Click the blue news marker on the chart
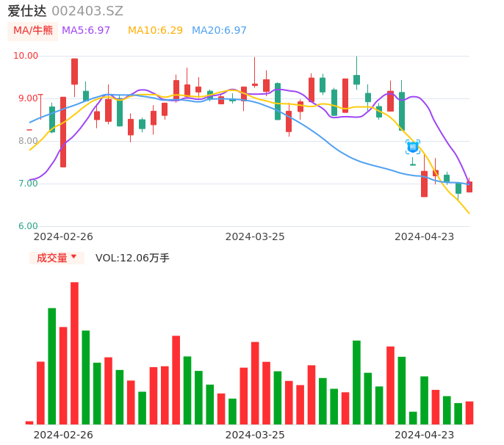The width and height of the screenshot is (504, 445). coord(413,147)
